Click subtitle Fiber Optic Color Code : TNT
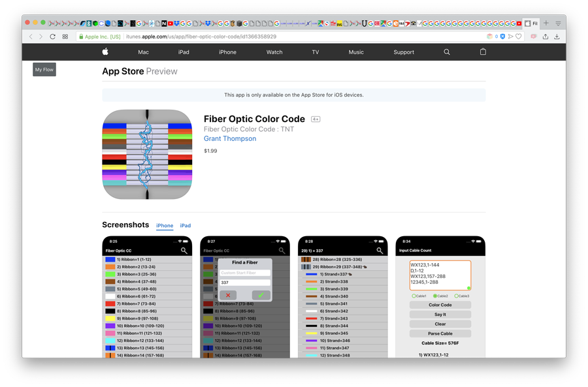Screen dimensions: 588x387 pyautogui.click(x=249, y=129)
